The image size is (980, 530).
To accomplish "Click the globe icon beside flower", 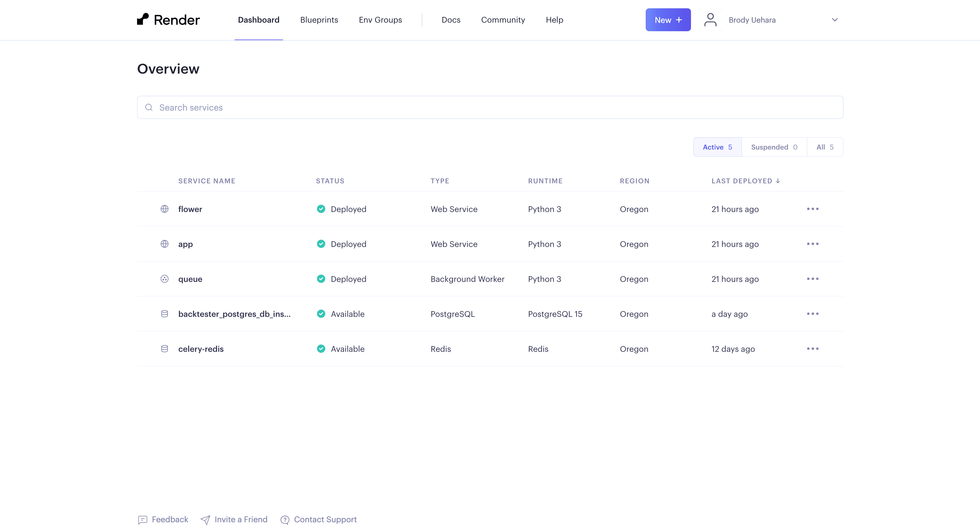I will 164,209.
